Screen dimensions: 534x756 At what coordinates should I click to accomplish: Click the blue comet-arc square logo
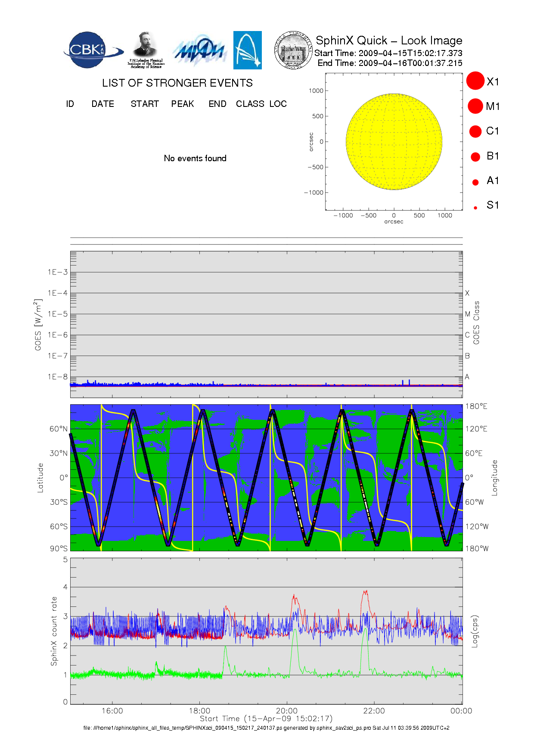[x=247, y=50]
